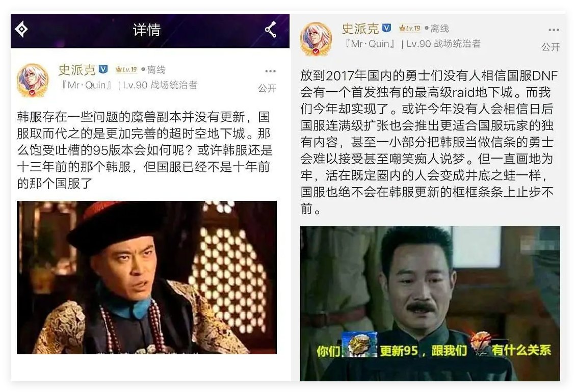
Task: Tap verified badge next to left 史派克
Action: pyautogui.click(x=103, y=69)
